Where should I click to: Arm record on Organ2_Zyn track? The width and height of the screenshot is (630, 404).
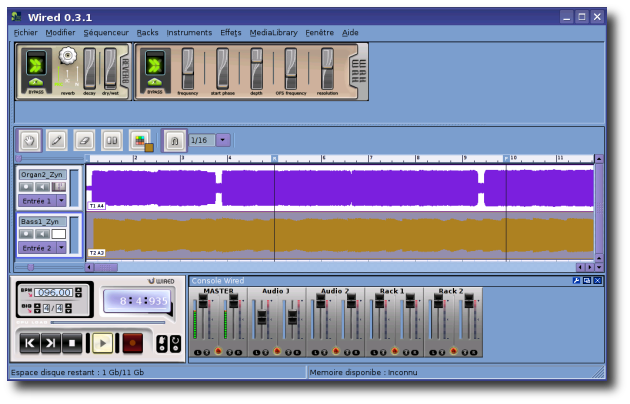(26, 187)
